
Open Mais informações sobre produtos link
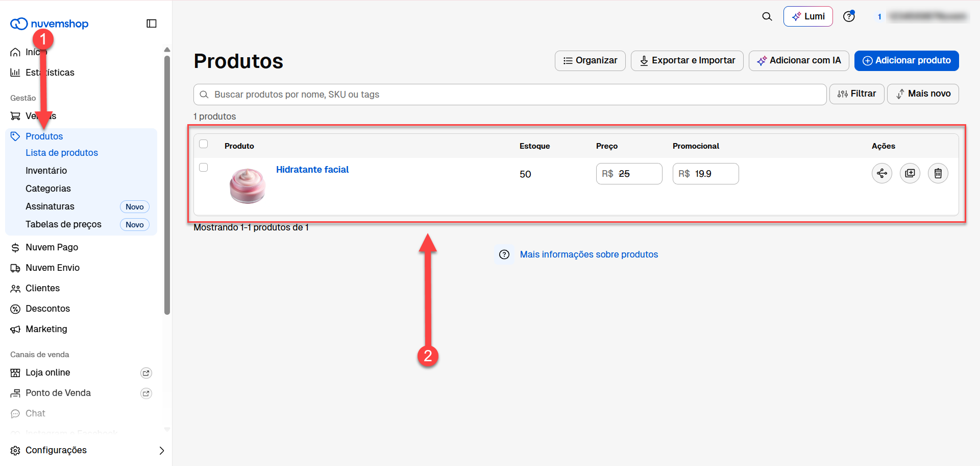589,254
